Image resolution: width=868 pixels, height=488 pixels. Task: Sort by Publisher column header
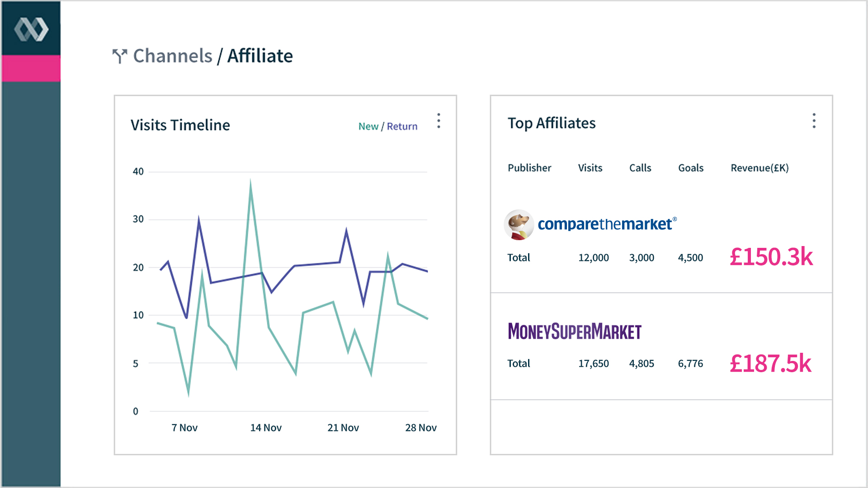(x=529, y=168)
